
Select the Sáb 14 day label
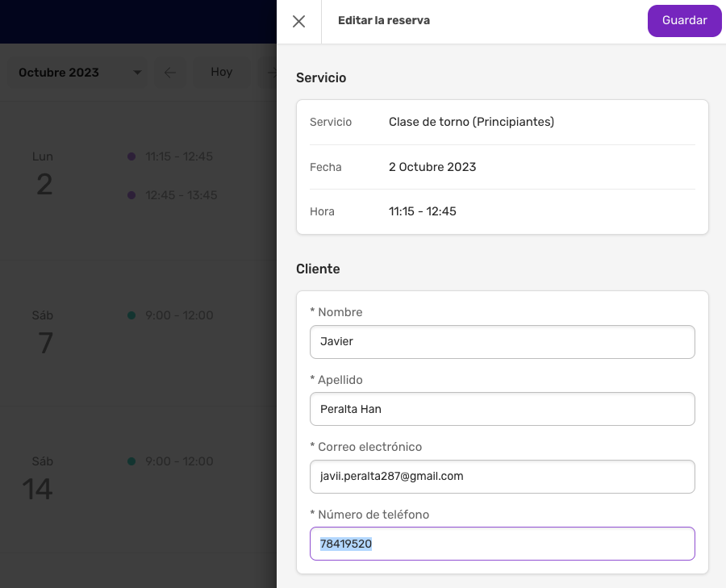click(39, 478)
